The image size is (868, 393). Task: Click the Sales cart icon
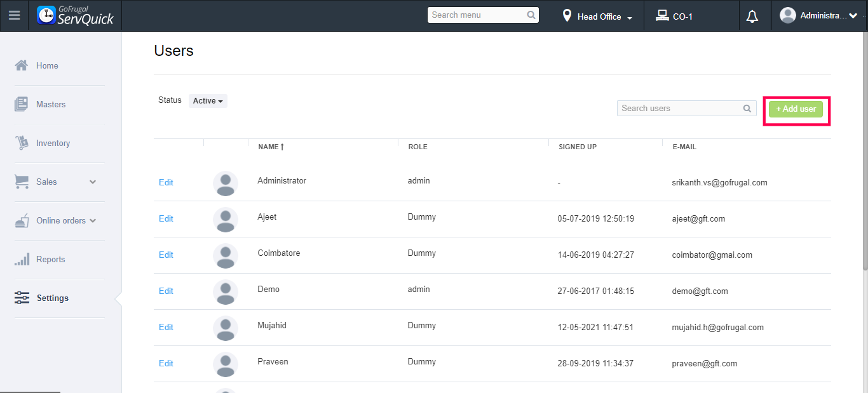[x=22, y=182]
